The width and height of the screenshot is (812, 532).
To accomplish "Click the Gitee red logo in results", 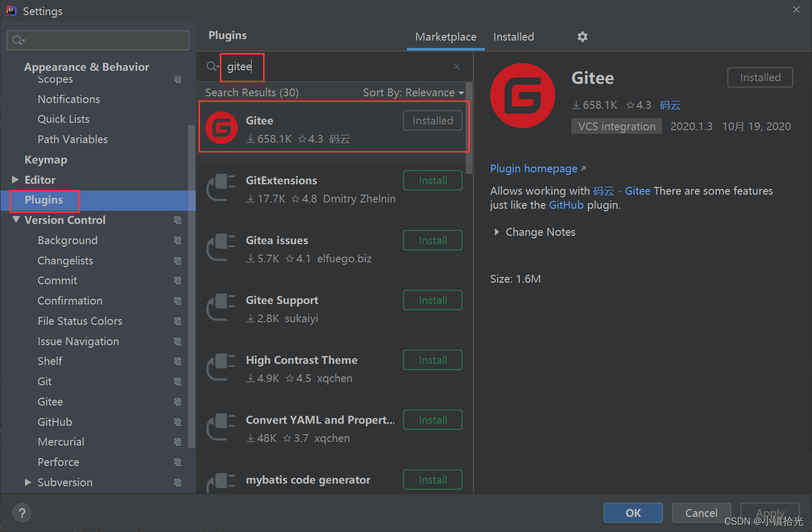I will click(221, 128).
